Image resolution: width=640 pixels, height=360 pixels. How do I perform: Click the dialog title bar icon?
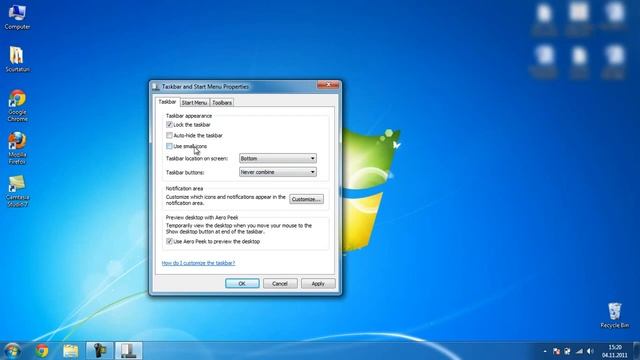click(x=156, y=87)
